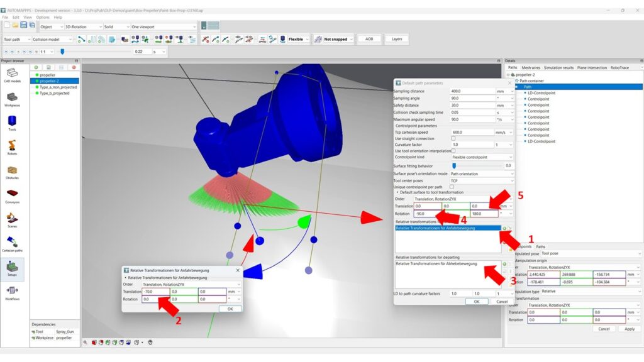The image size is (644, 362).
Task: Switch to the Mesh wires tab
Action: pos(531,68)
